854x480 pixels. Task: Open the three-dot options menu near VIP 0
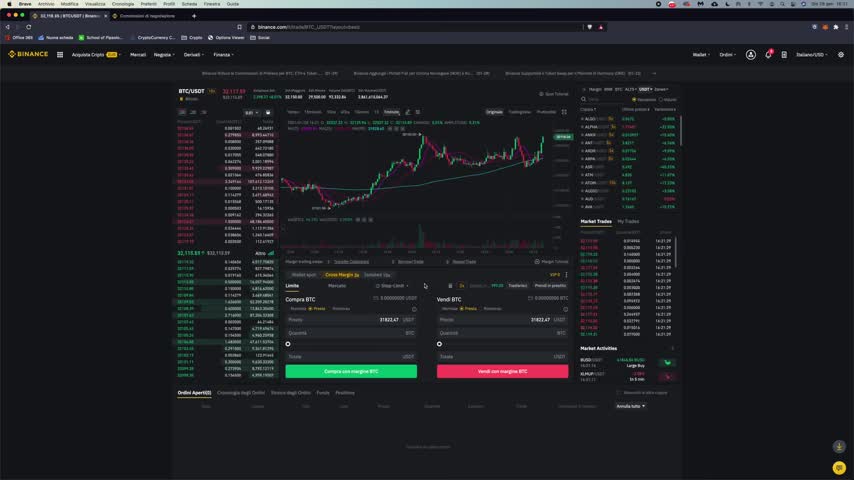[566, 275]
